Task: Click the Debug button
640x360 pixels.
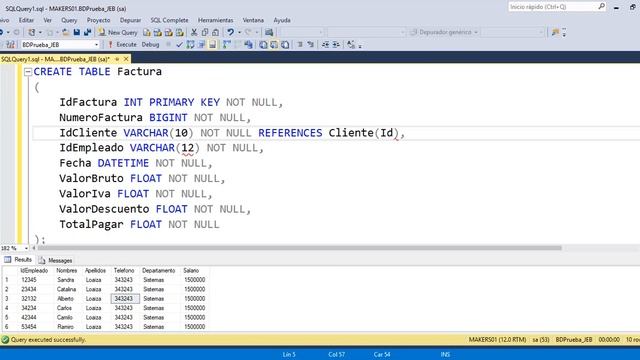Action: (150, 44)
